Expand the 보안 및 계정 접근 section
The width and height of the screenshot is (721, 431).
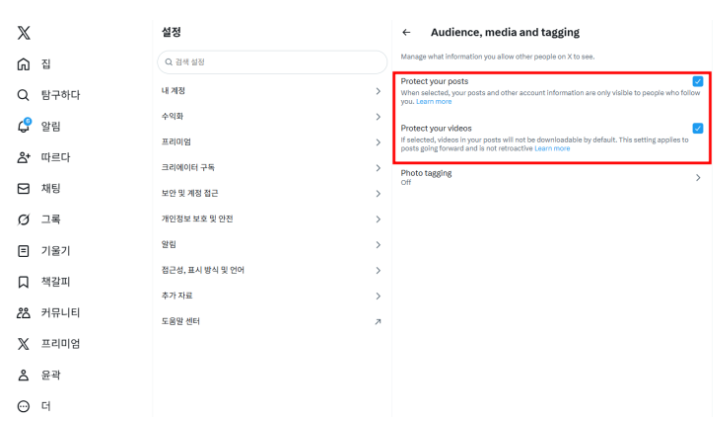[271, 193]
